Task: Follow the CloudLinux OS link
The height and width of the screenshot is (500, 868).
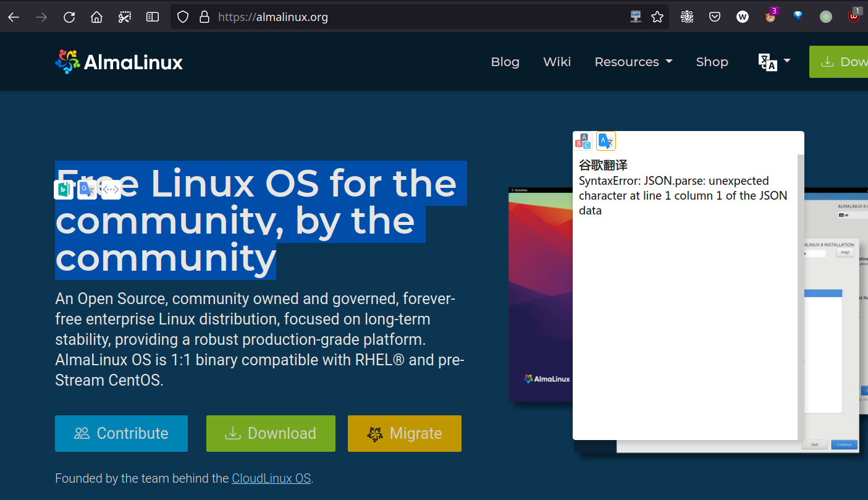Action: click(271, 478)
